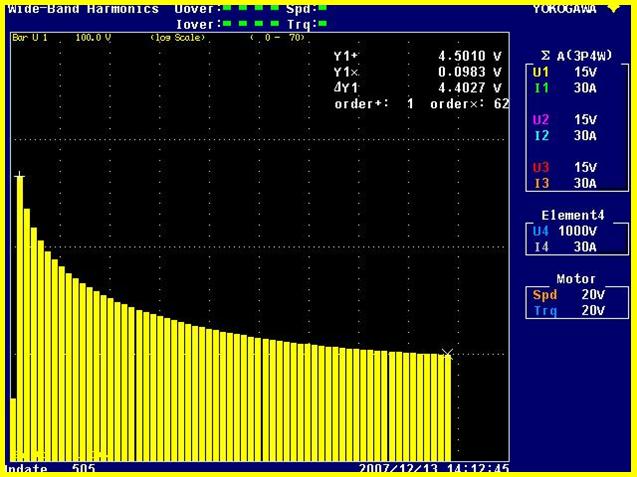Click the Spd status indicator in header
The width and height of the screenshot is (637, 477).
[x=323, y=7]
